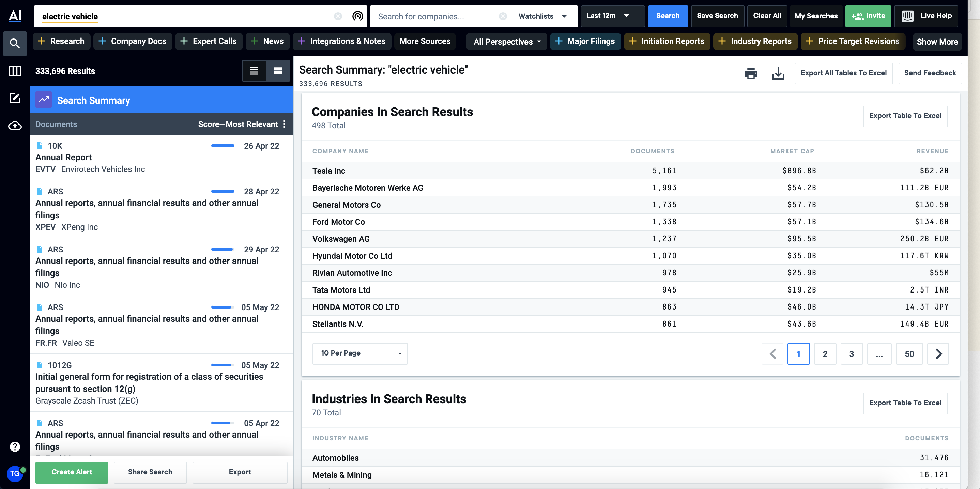Add News source filter

point(268,41)
